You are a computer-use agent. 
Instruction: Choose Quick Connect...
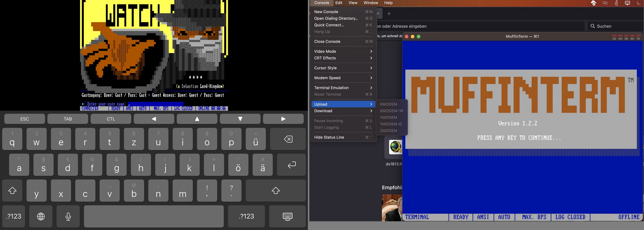click(343, 25)
